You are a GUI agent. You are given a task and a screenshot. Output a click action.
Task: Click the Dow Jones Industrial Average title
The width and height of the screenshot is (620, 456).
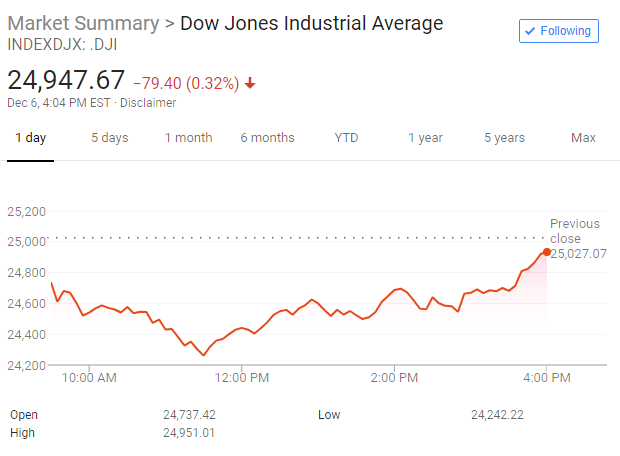[x=311, y=23]
